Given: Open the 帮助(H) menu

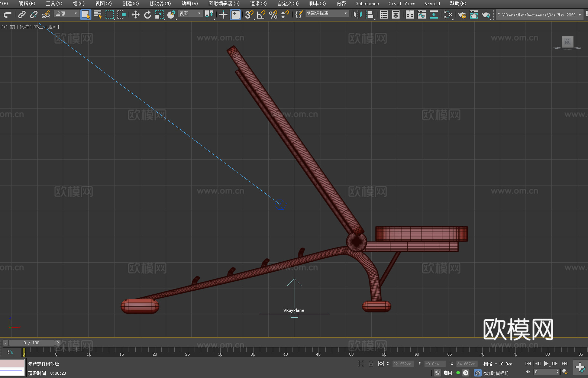Looking at the screenshot, I should point(458,3).
